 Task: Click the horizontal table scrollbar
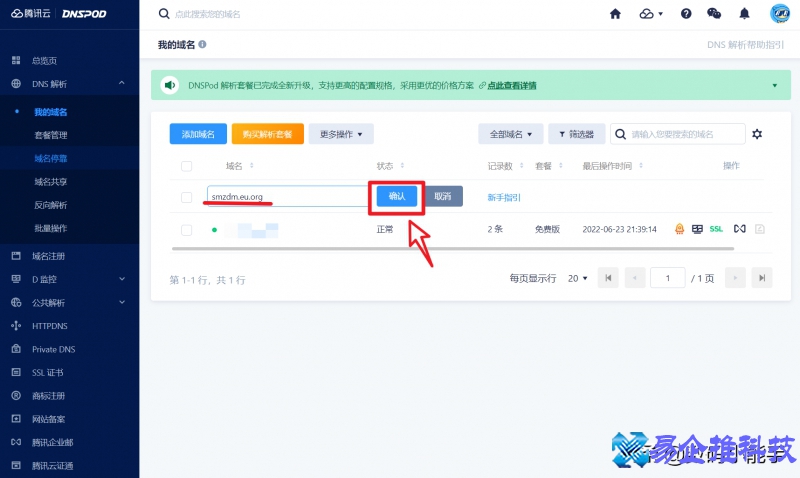click(x=453, y=248)
